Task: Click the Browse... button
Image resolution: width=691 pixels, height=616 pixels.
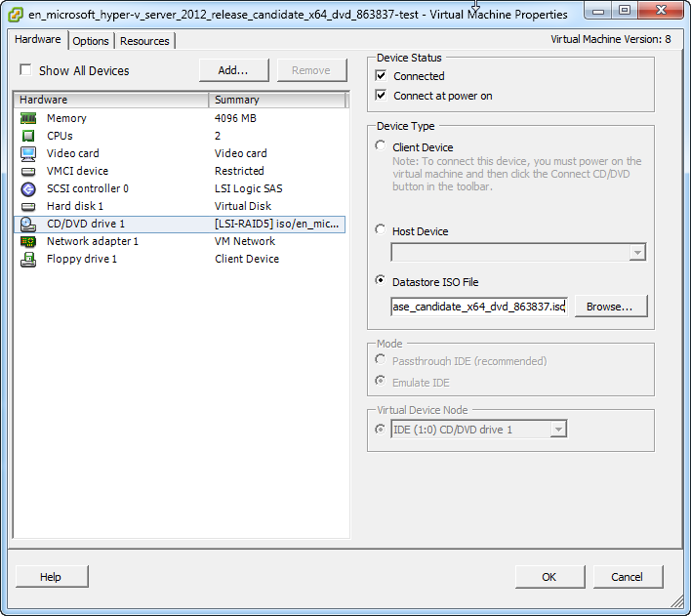Action: pos(611,307)
